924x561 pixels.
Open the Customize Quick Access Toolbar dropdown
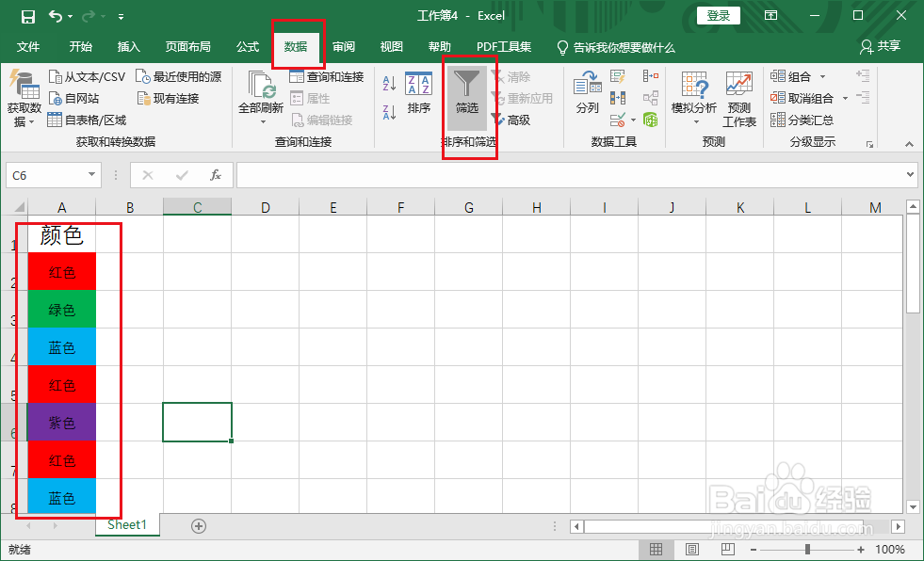121,17
